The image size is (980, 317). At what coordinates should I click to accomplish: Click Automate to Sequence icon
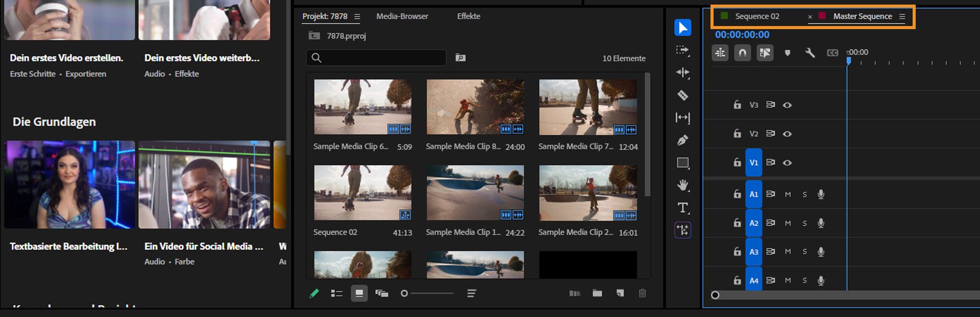[x=575, y=293]
